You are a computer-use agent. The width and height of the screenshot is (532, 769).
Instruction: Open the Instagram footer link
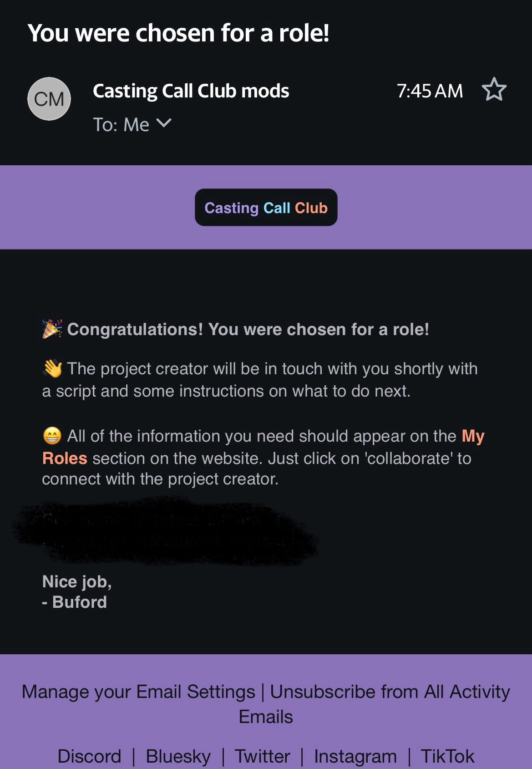point(355,756)
